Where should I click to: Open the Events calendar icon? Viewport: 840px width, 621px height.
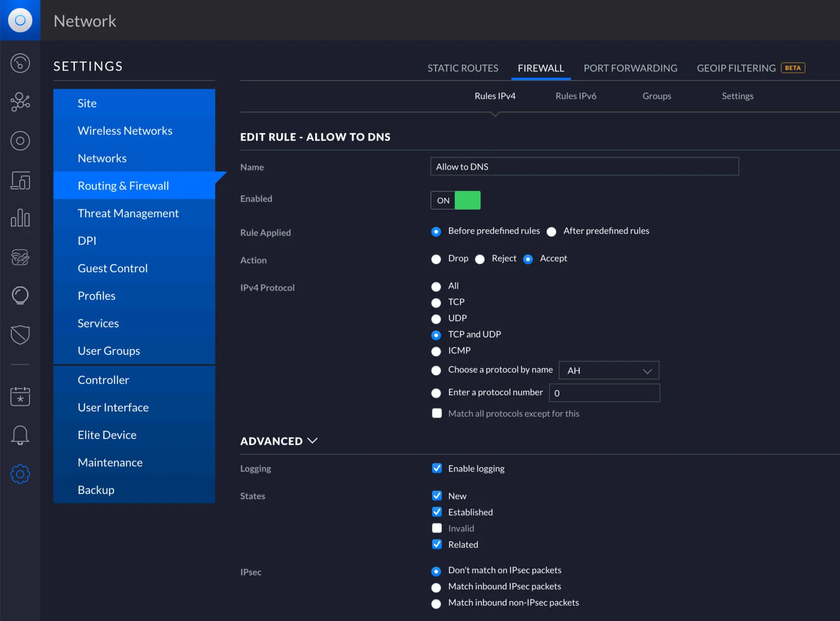click(20, 396)
